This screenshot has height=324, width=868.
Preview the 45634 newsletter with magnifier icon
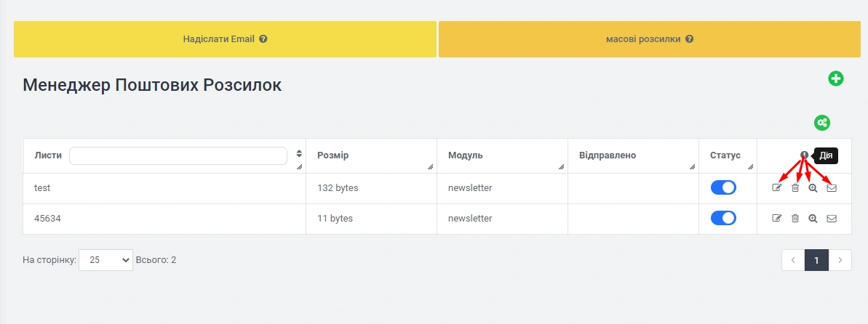813,218
